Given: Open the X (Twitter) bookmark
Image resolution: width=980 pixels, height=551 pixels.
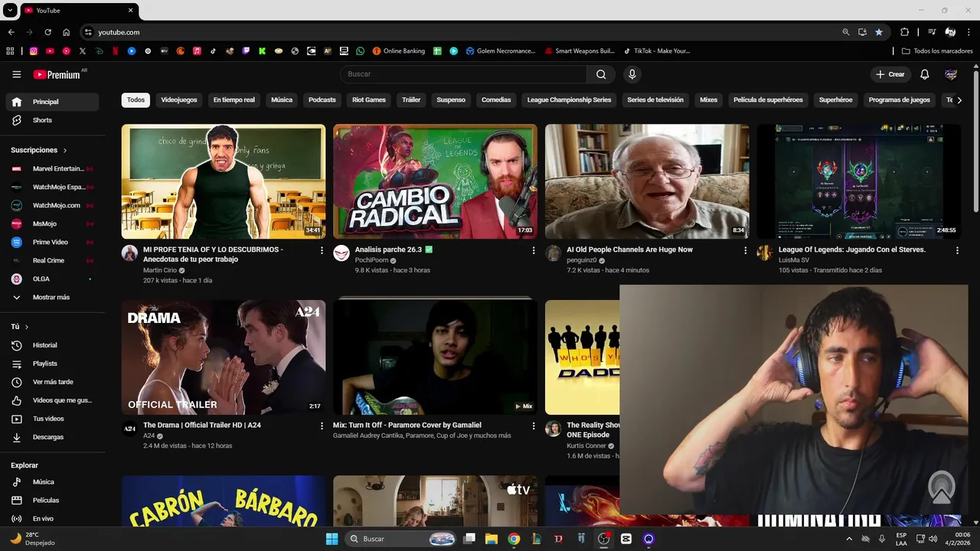Looking at the screenshot, I should click(83, 51).
